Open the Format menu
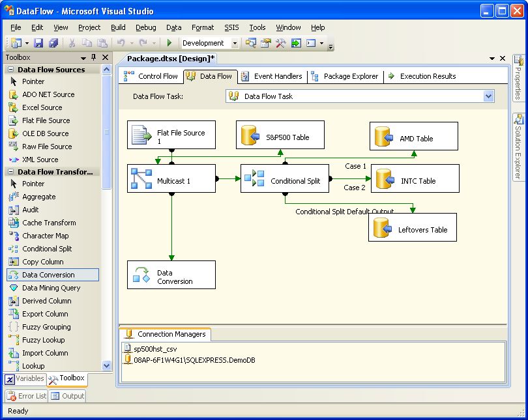Image resolution: width=528 pixels, height=420 pixels. click(x=202, y=27)
